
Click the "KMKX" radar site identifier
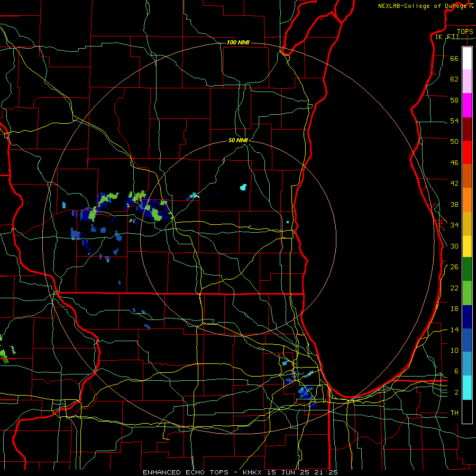tap(253, 472)
